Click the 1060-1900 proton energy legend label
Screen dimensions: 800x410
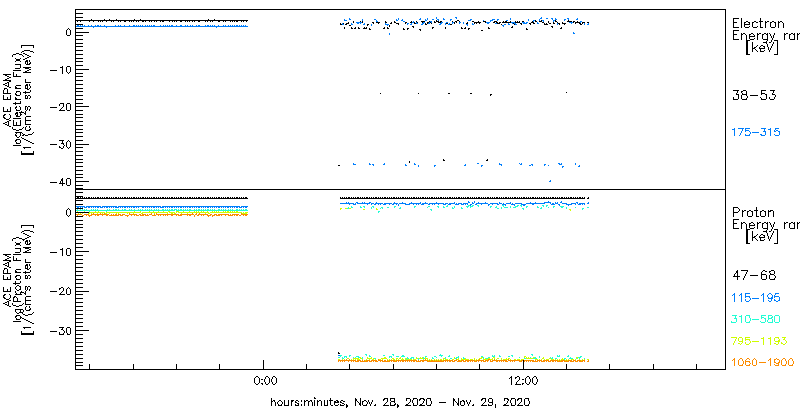(x=763, y=363)
